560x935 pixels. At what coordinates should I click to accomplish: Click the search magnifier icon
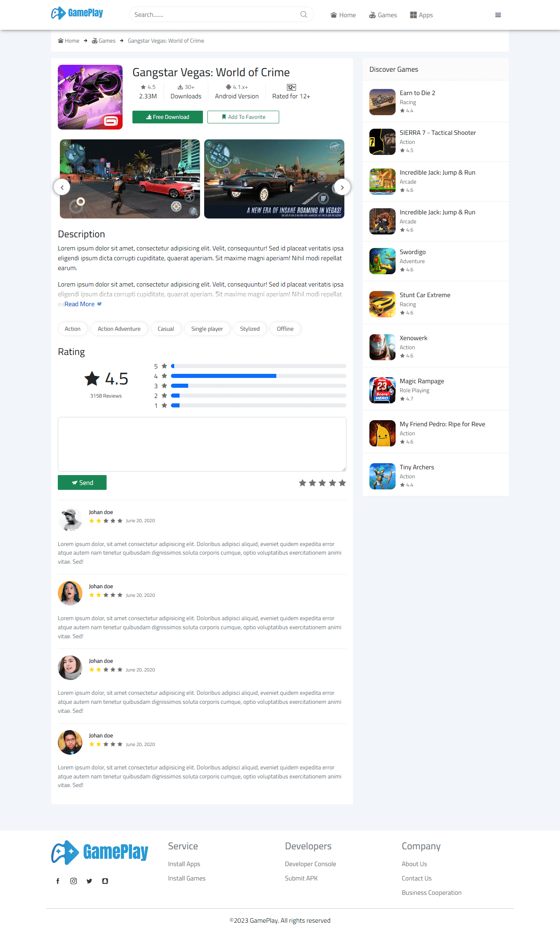coord(303,15)
